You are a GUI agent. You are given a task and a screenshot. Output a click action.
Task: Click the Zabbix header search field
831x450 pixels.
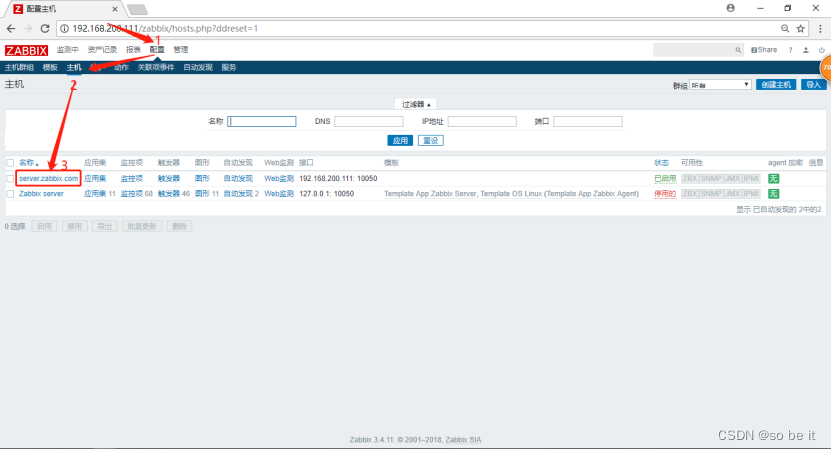(697, 50)
